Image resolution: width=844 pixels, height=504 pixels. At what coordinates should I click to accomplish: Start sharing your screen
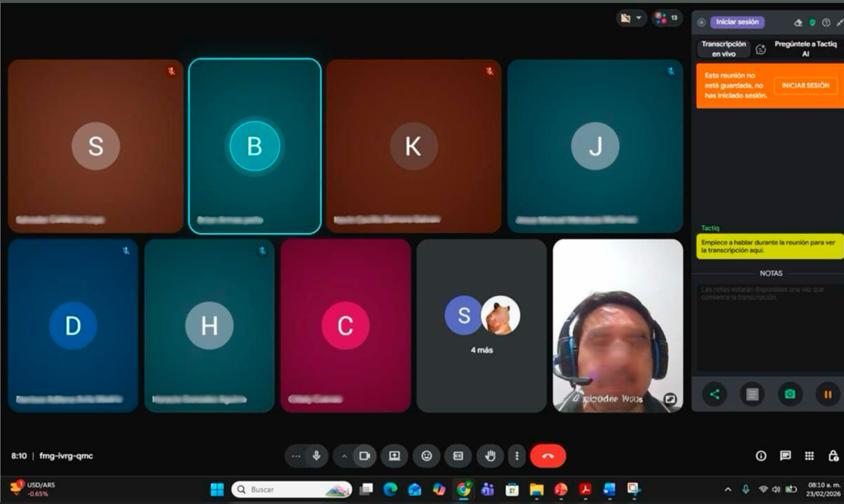point(395,455)
